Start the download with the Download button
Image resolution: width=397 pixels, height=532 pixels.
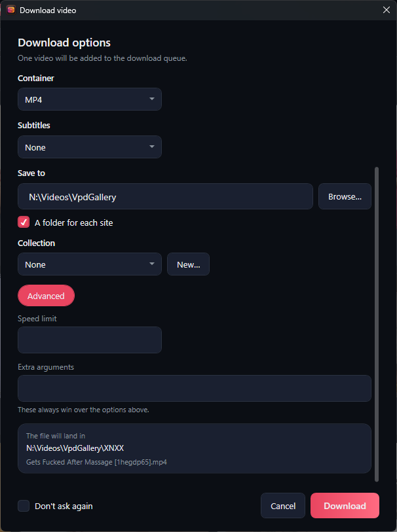pyautogui.click(x=345, y=506)
